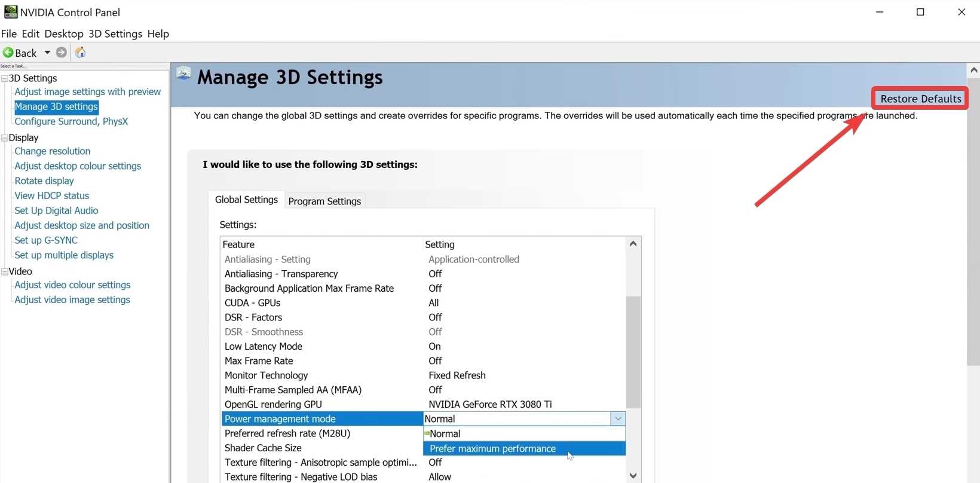980x483 pixels.
Task: Open Configure Surround, PhysX
Action: 71,121
